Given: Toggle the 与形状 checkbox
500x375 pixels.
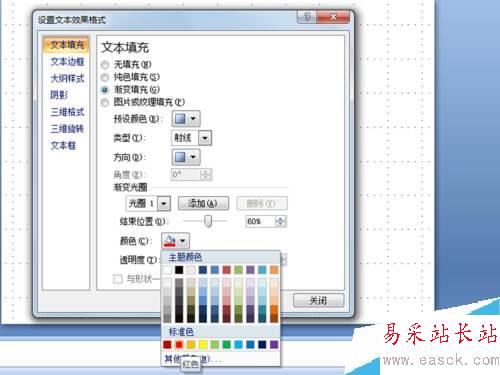Looking at the screenshot, I should tap(117, 279).
